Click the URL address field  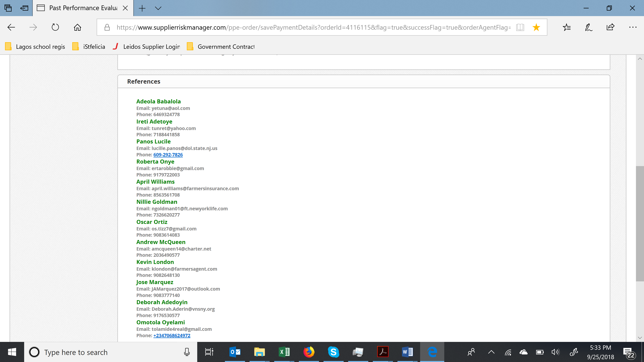[x=313, y=27]
